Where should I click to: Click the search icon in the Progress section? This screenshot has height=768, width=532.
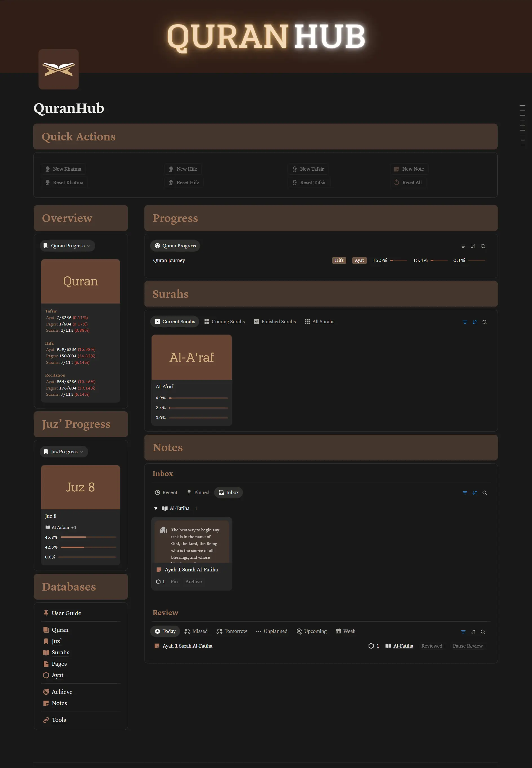pos(483,246)
